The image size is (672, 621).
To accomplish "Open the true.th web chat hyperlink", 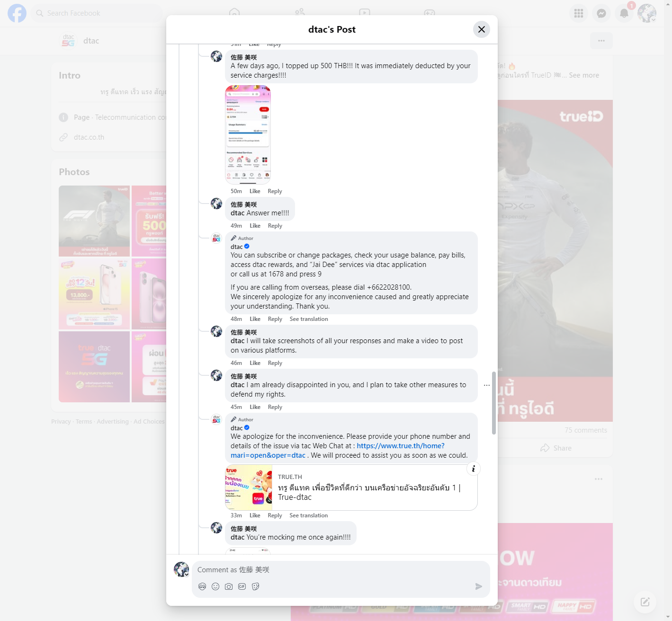I will (x=337, y=451).
